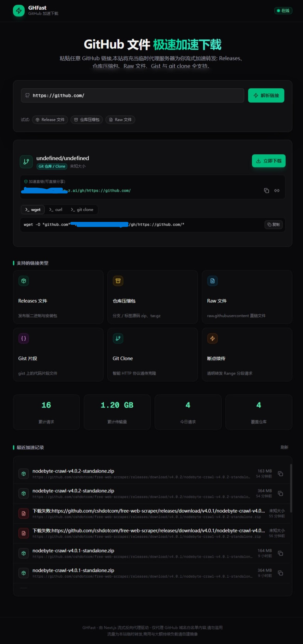Click red file icon of 56 分钟前 failed row
The width and height of the screenshot is (303, 644).
click(24, 533)
